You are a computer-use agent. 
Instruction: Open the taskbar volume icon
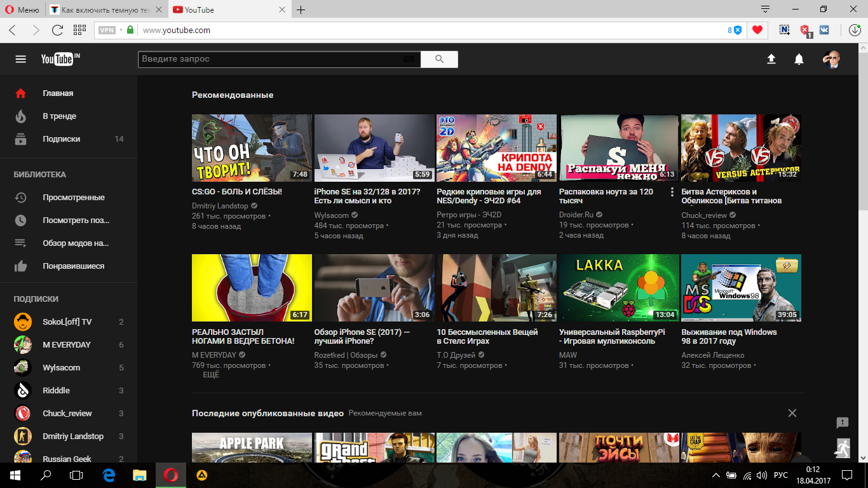[761, 475]
